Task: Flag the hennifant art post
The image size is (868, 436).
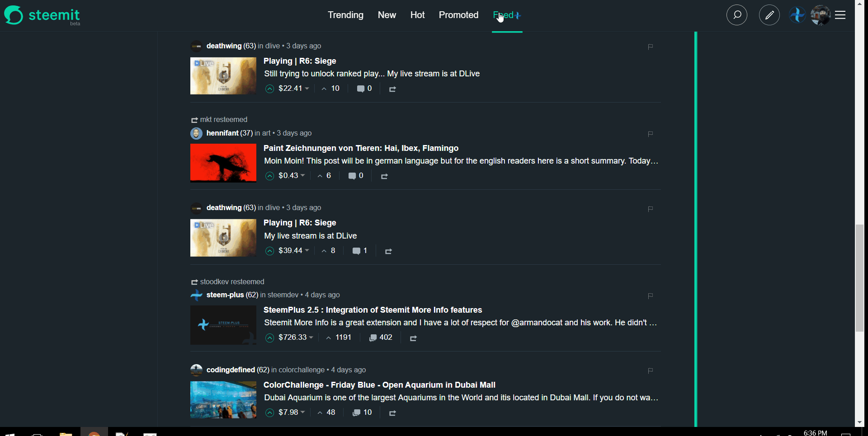Action: pos(650,134)
